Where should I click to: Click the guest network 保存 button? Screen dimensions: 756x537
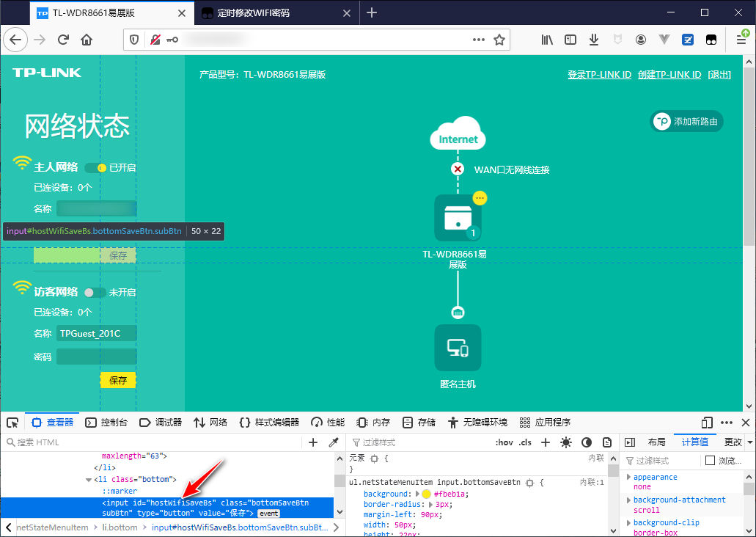click(118, 380)
